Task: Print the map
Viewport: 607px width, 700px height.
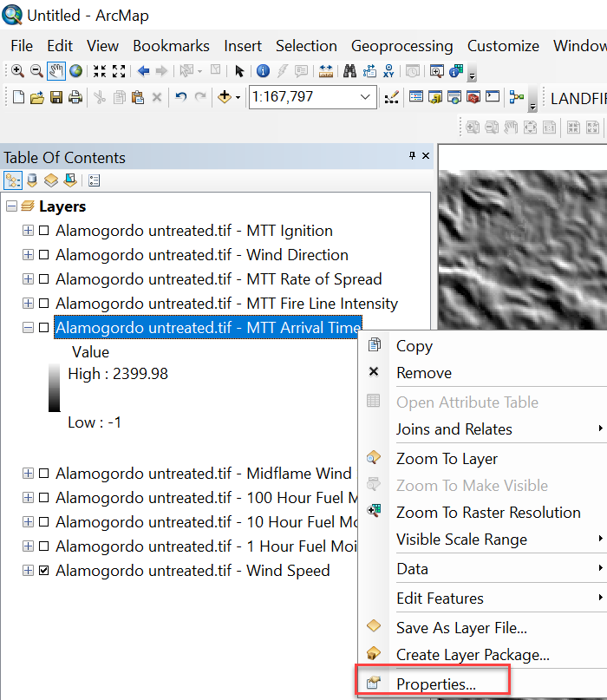Action: 75,97
